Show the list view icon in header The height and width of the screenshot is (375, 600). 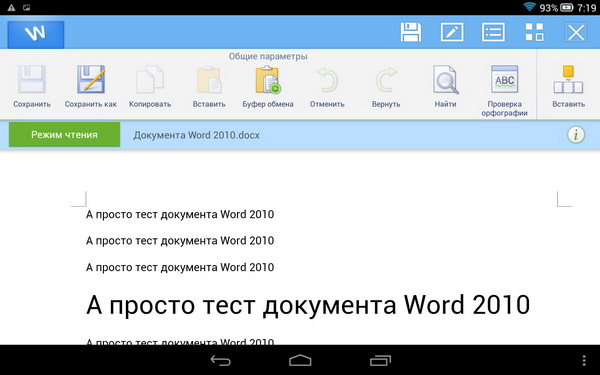[x=493, y=32]
